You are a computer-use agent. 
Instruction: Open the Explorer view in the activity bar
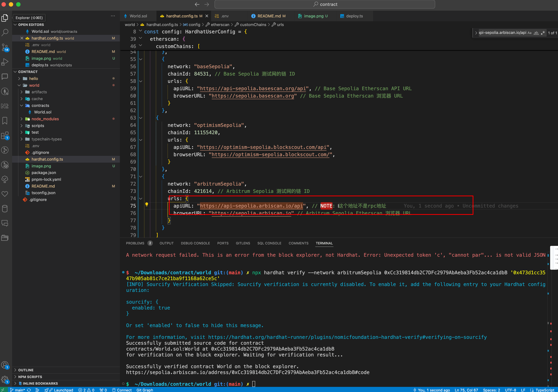coord(5,18)
